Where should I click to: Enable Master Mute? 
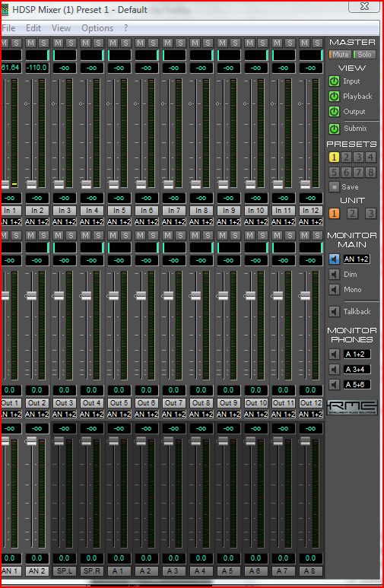(340, 54)
